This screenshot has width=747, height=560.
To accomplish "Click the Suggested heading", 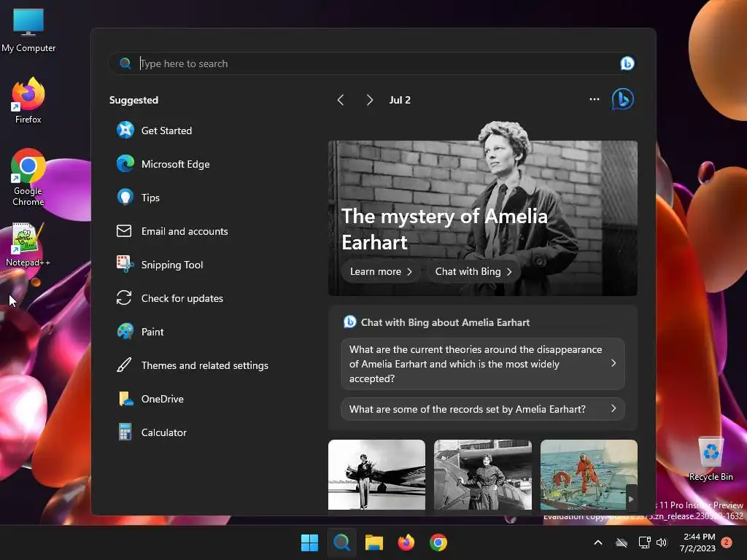I will (133, 100).
